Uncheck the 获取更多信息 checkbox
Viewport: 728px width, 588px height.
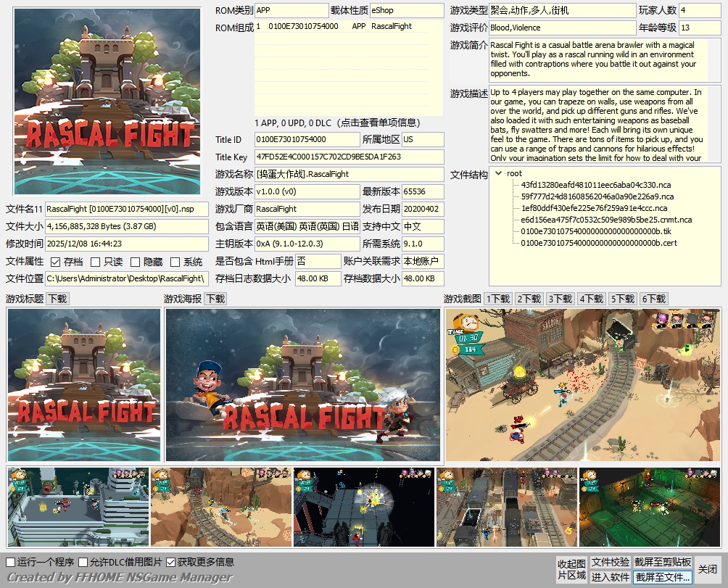[171, 563]
